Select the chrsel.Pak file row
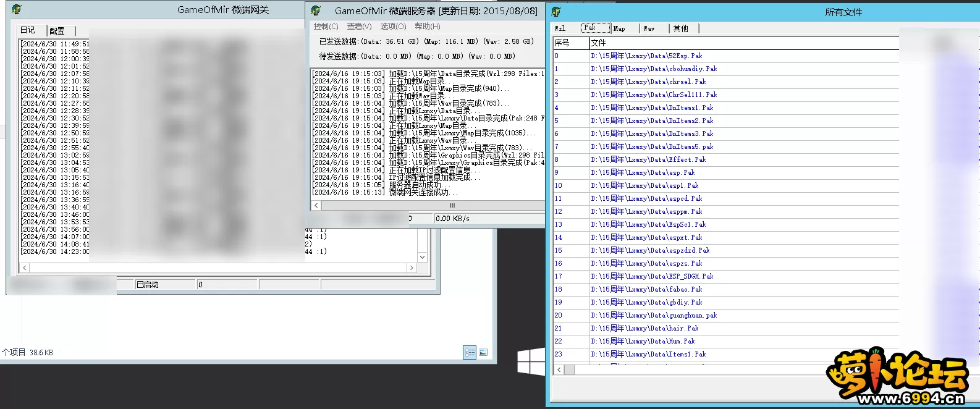The image size is (980, 409). pos(726,82)
